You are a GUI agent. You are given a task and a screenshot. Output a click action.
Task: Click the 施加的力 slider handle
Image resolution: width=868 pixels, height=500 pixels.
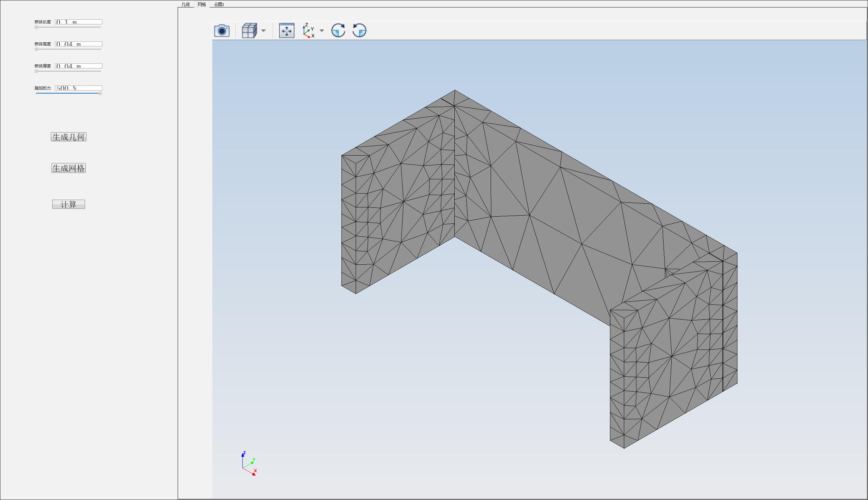pyautogui.click(x=100, y=93)
